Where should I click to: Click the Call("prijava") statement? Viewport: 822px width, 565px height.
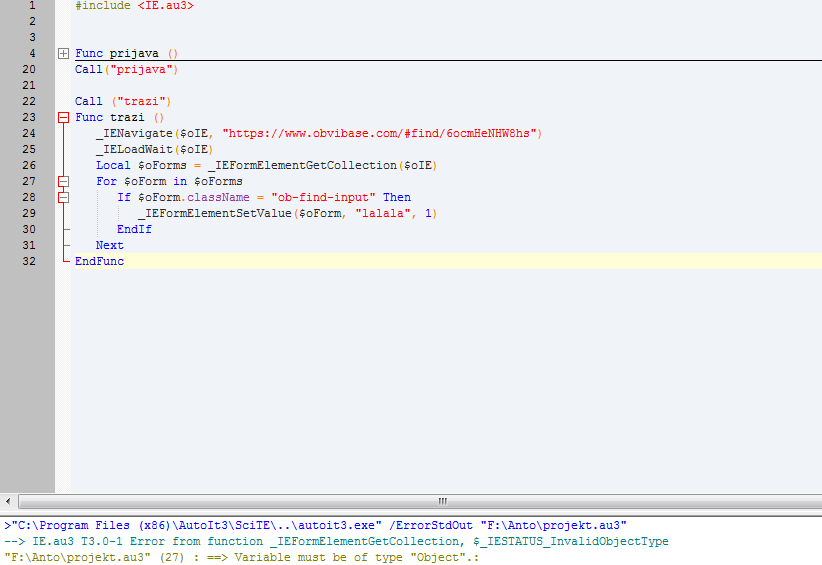point(125,69)
